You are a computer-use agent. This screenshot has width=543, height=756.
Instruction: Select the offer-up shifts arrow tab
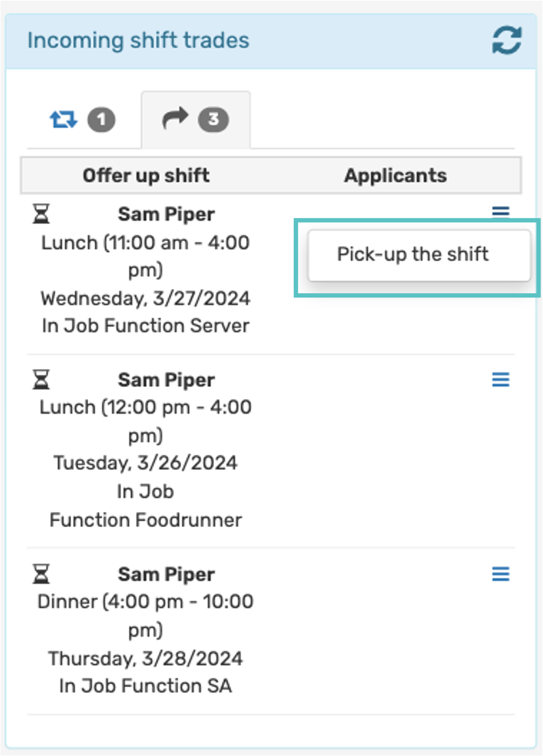[x=175, y=118]
